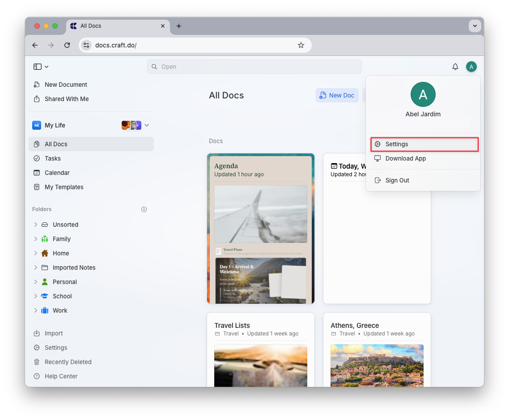Image resolution: width=509 pixels, height=420 pixels.
Task: Click the New Doc button
Action: [x=337, y=95]
